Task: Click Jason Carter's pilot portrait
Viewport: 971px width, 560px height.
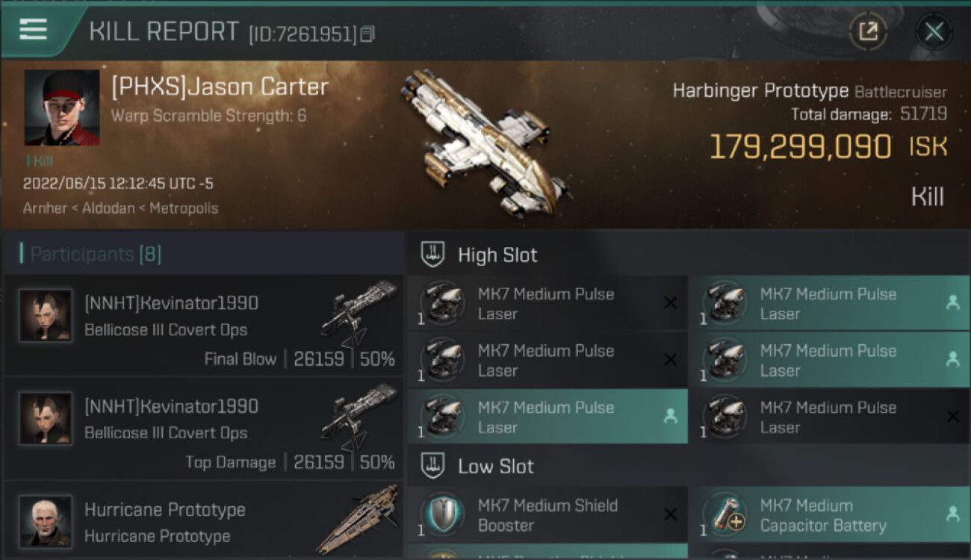Action: click(x=61, y=108)
